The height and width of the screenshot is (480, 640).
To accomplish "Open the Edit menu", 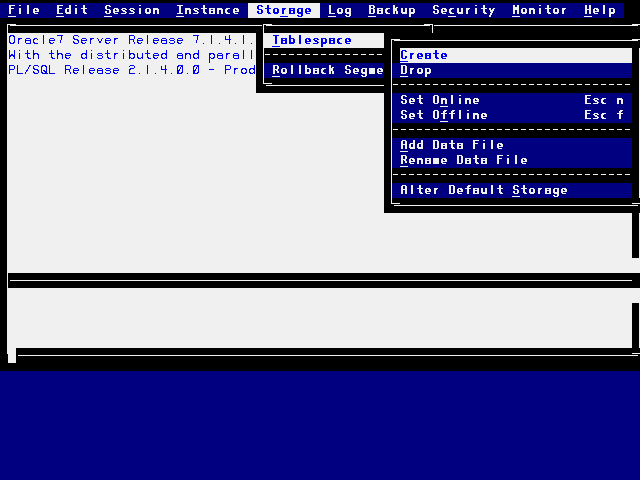I will click(72, 10).
